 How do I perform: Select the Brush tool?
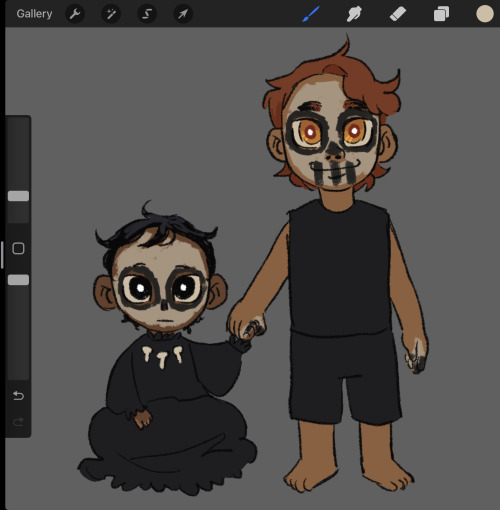click(311, 14)
